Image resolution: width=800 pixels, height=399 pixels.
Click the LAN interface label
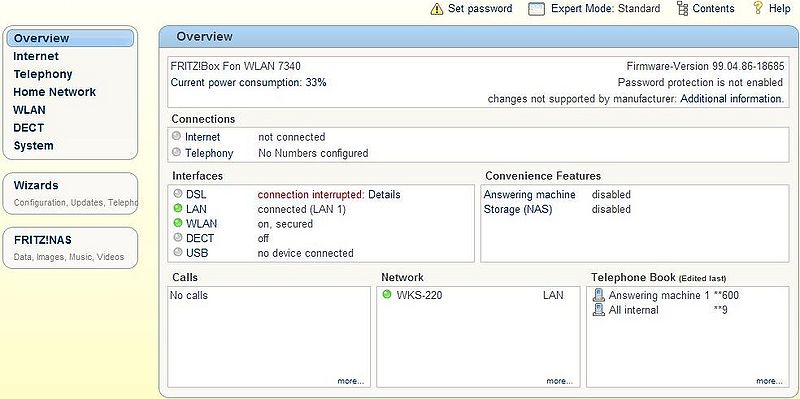click(x=196, y=209)
